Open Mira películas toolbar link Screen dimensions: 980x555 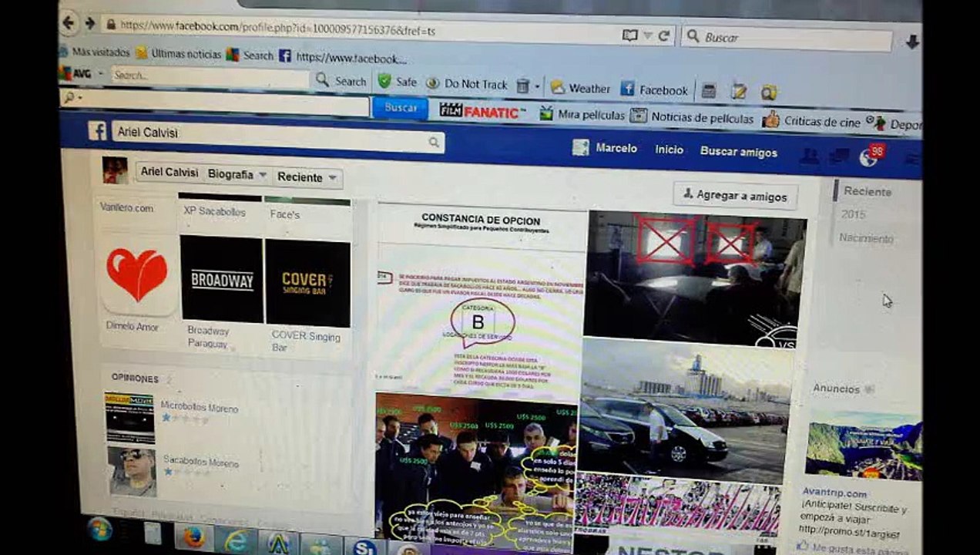pos(582,114)
